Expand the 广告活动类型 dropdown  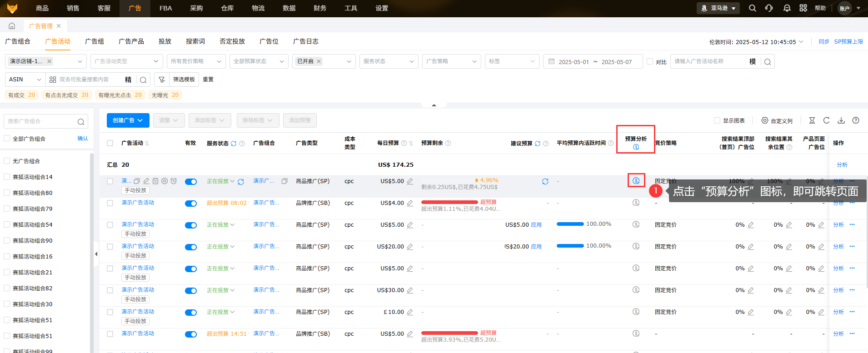[x=126, y=61]
